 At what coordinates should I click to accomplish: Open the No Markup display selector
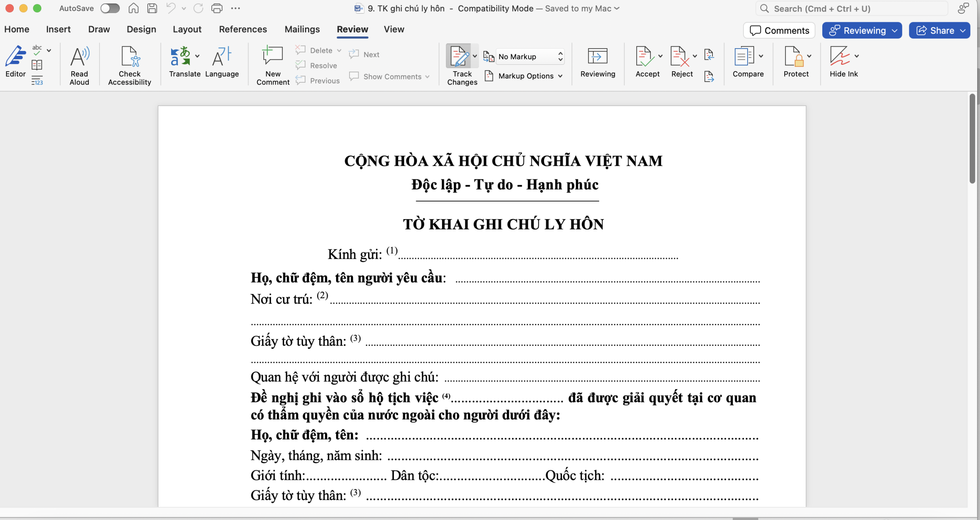[530, 57]
